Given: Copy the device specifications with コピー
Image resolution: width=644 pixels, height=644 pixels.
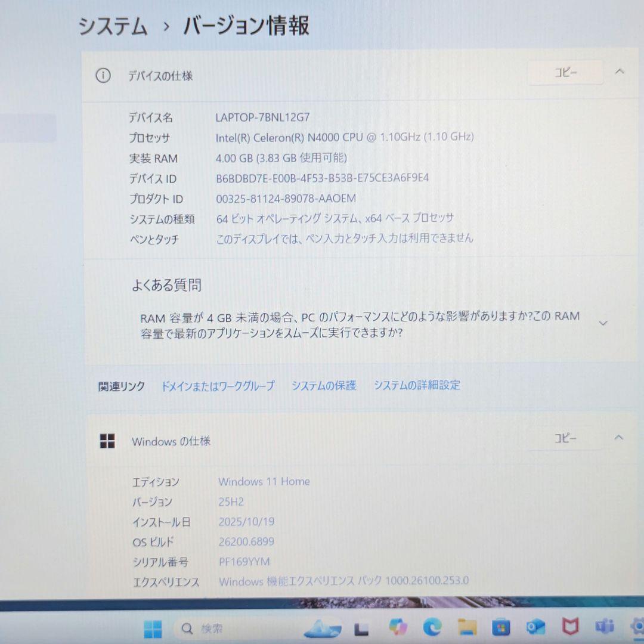Looking at the screenshot, I should point(565,72).
